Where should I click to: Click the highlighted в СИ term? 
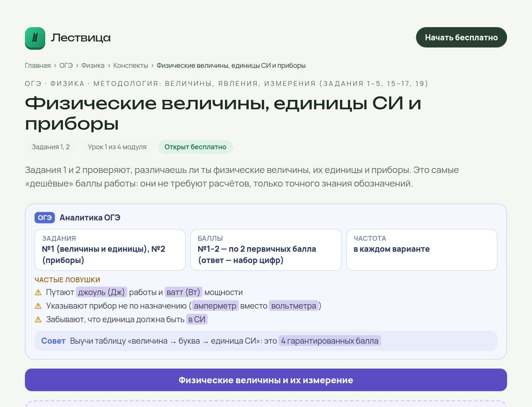click(x=197, y=320)
